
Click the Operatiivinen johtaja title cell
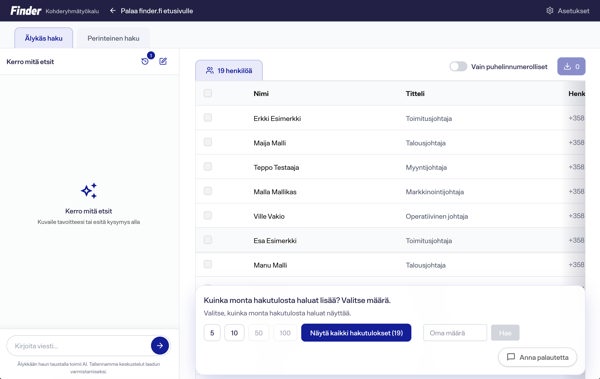click(x=437, y=216)
